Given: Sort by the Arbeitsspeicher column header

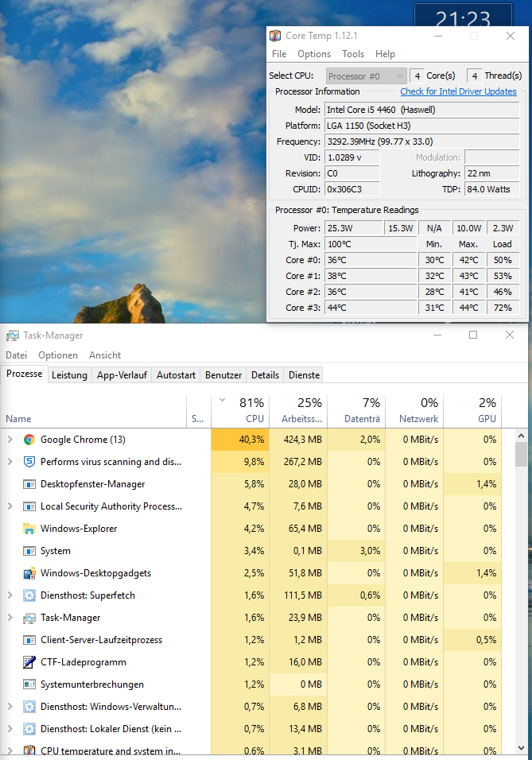Looking at the screenshot, I should (x=298, y=411).
